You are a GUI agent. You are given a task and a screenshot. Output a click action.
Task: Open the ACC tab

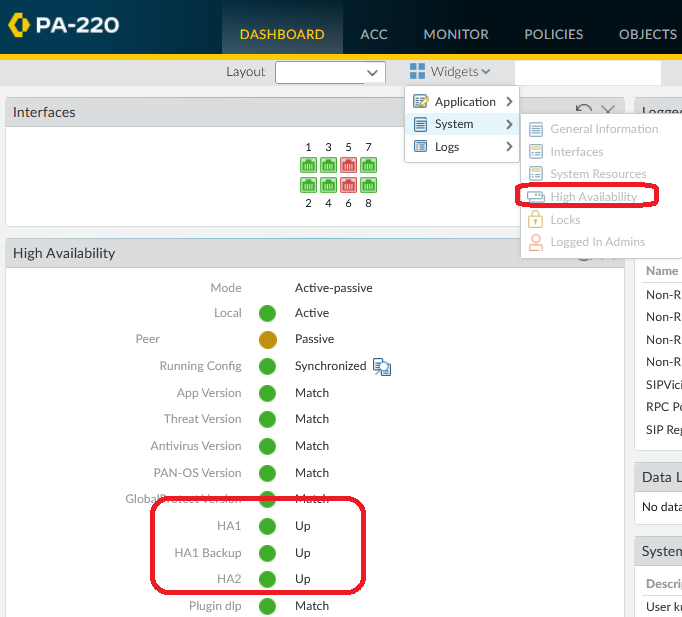(374, 34)
